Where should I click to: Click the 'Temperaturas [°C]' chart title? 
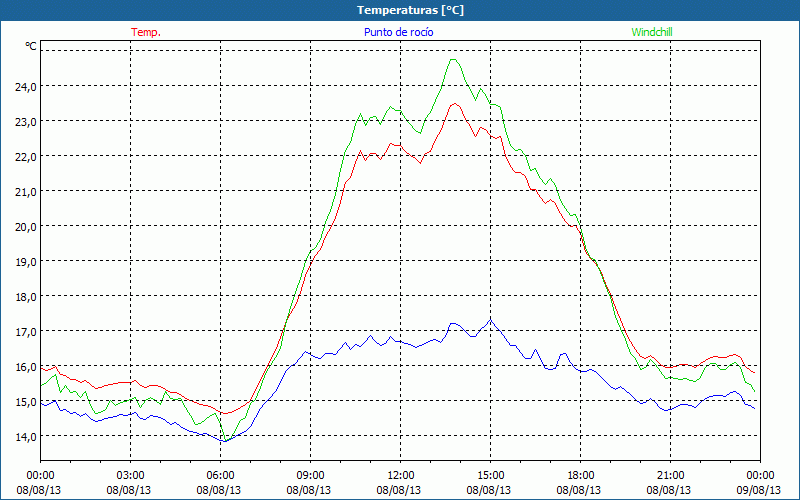click(410, 10)
